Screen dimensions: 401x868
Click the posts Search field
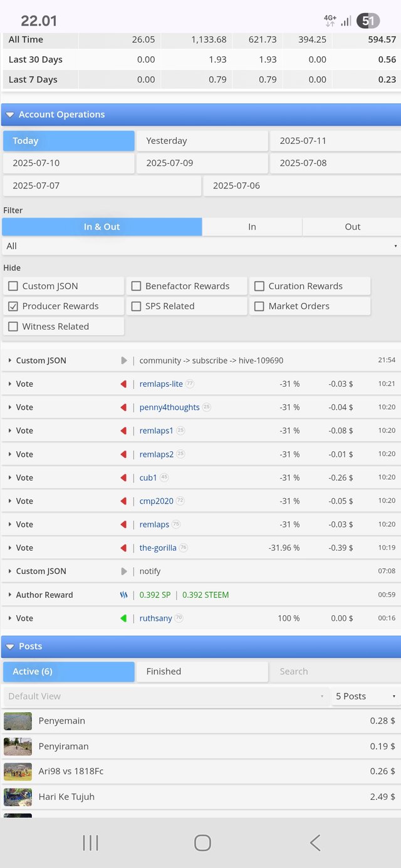tap(335, 671)
